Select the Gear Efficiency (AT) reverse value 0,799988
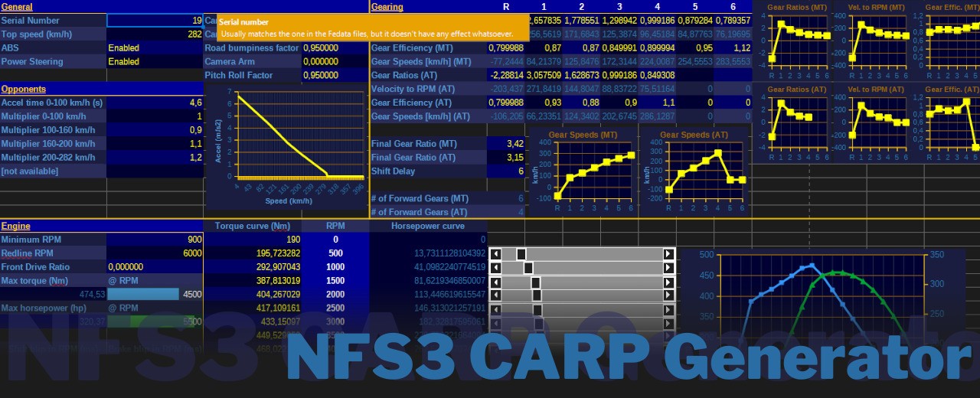 tap(506, 103)
